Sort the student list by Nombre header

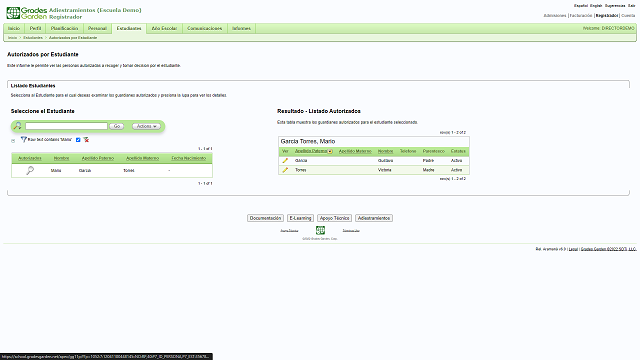click(61, 158)
